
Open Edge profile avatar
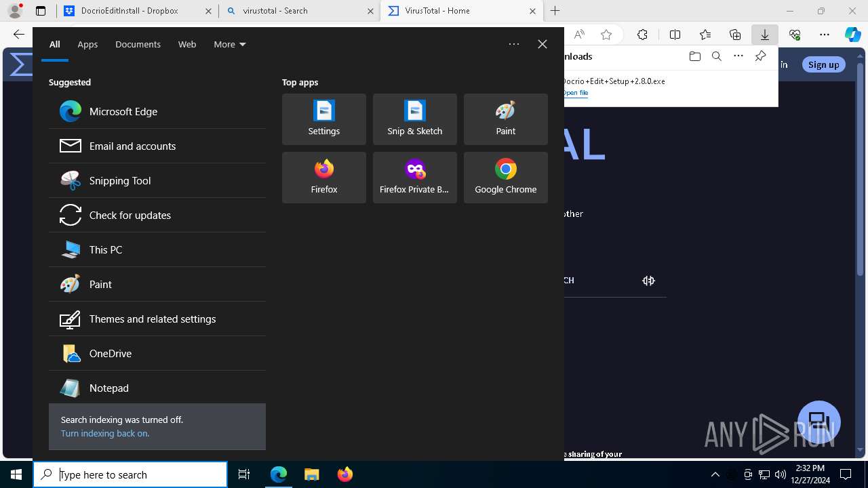click(x=15, y=11)
